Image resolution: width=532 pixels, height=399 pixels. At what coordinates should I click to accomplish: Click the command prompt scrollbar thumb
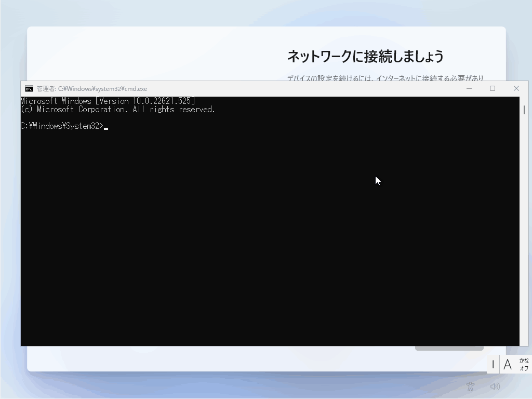tap(524, 110)
